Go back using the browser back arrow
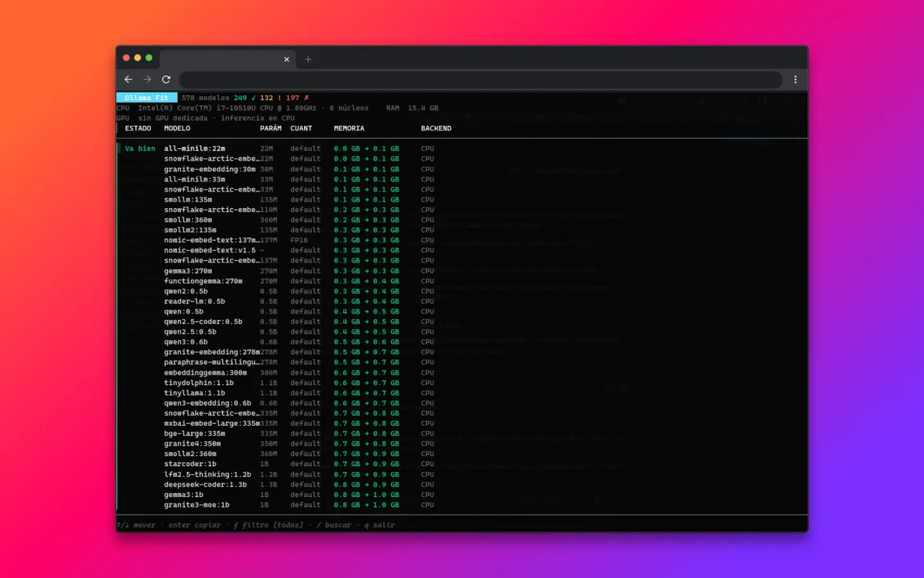 tap(128, 79)
